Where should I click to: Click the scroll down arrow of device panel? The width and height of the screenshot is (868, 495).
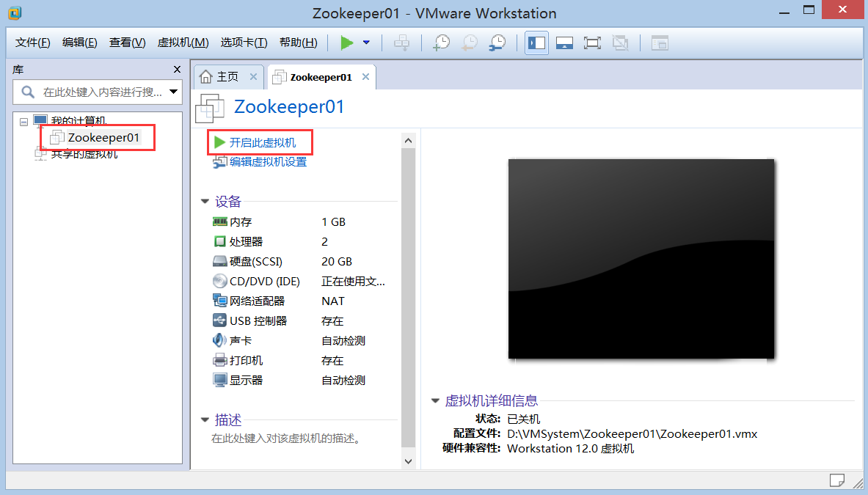409,461
